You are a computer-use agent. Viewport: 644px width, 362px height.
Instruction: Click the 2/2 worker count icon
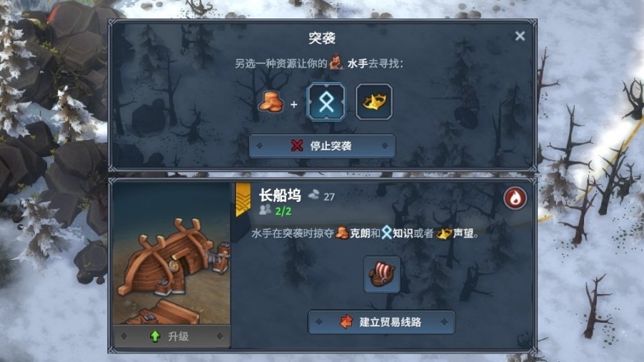(x=266, y=211)
